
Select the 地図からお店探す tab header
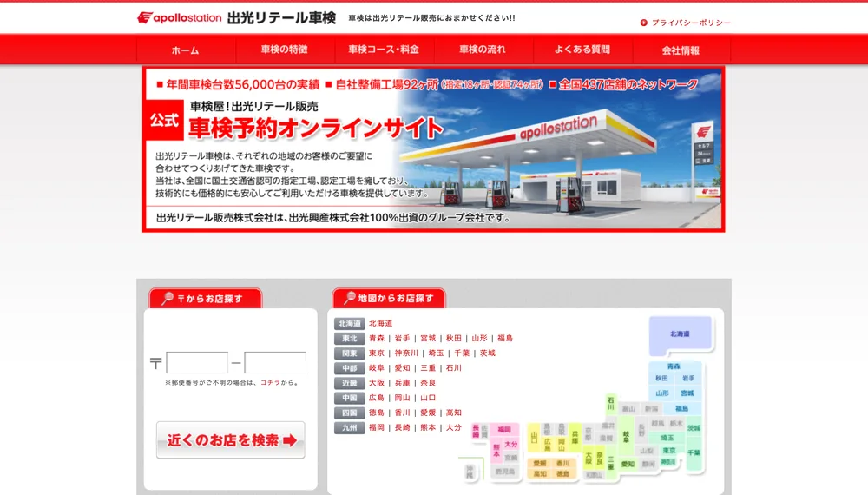pyautogui.click(x=389, y=299)
